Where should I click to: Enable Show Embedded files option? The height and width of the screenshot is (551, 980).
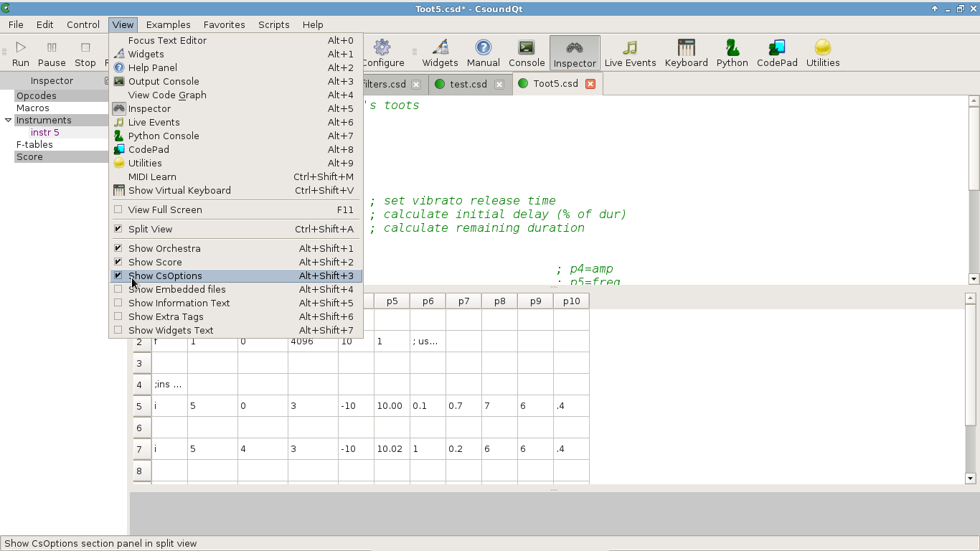pos(236,289)
